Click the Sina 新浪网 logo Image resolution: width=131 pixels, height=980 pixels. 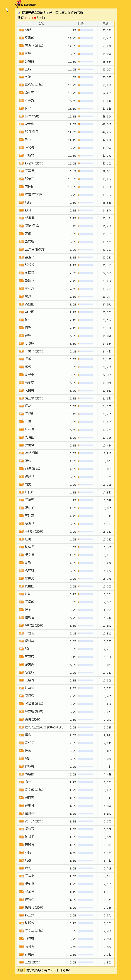[x=25, y=4]
